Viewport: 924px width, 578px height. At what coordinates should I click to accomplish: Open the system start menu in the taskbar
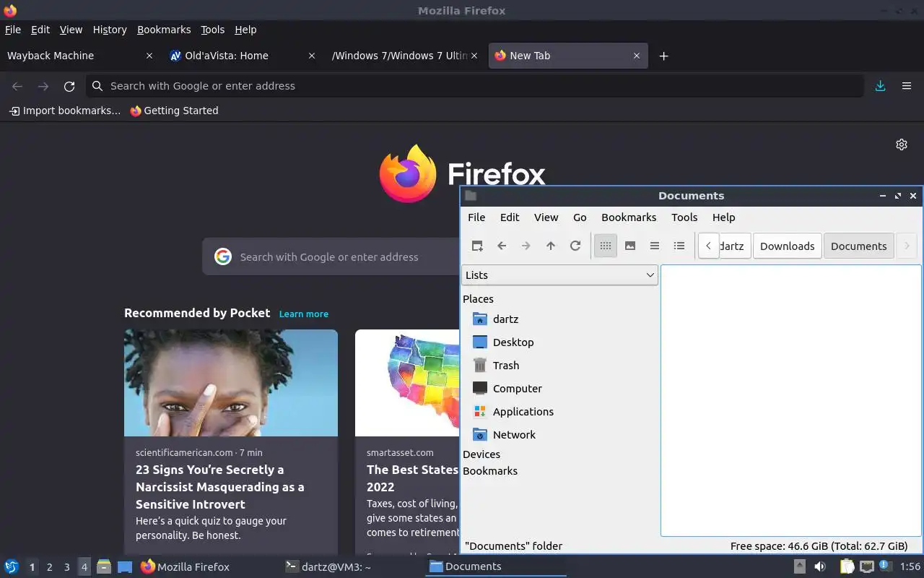pyautogui.click(x=11, y=566)
